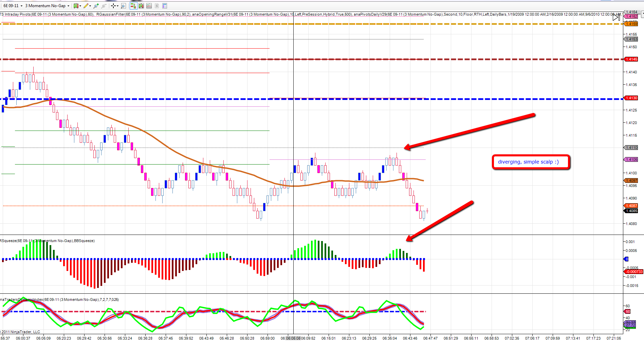Viewport: 644px width, 342px height.
Task: Jump to latest bar with arrow icon
Action: [616, 17]
